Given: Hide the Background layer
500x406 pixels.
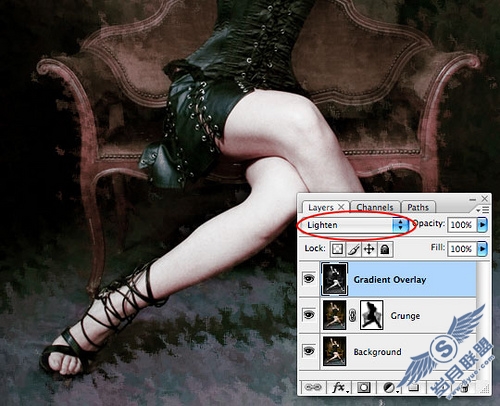Looking at the screenshot, I should [309, 351].
